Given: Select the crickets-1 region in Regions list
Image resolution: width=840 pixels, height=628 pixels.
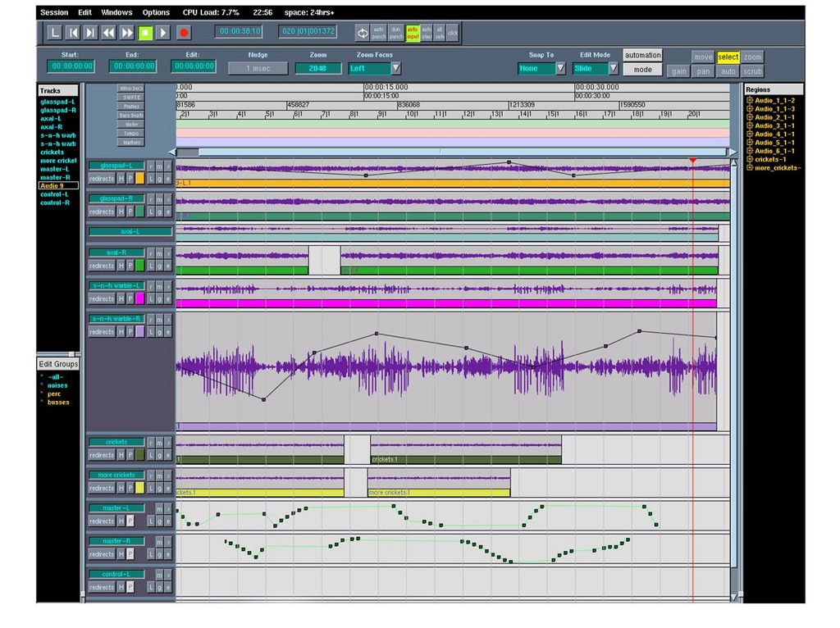Looking at the screenshot, I should [x=770, y=159].
